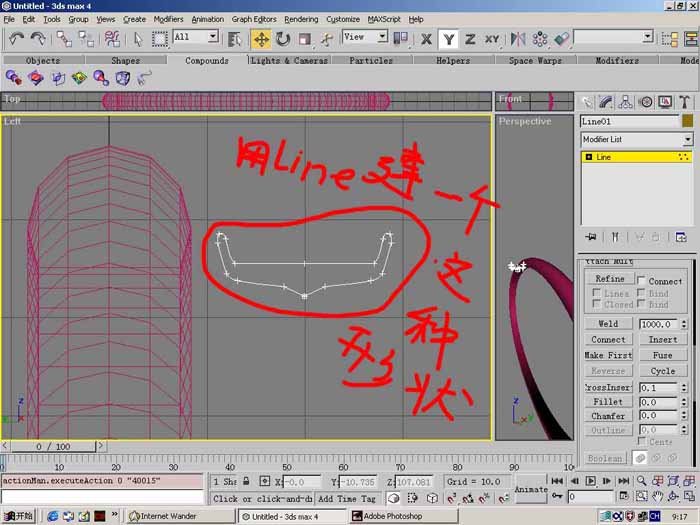This screenshot has height=525, width=700.
Task: Click the Undo arrow icon
Action: tap(17, 39)
